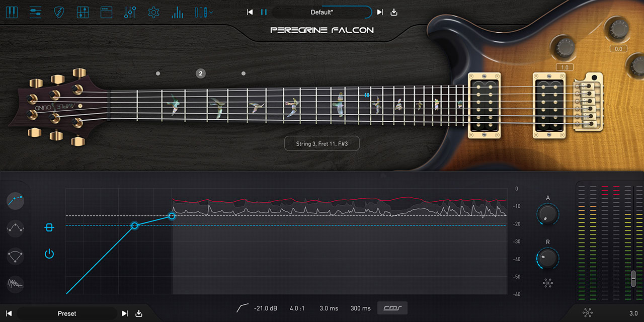Click the output level fader handle on the meters
The height and width of the screenshot is (322, 644).
(633, 278)
